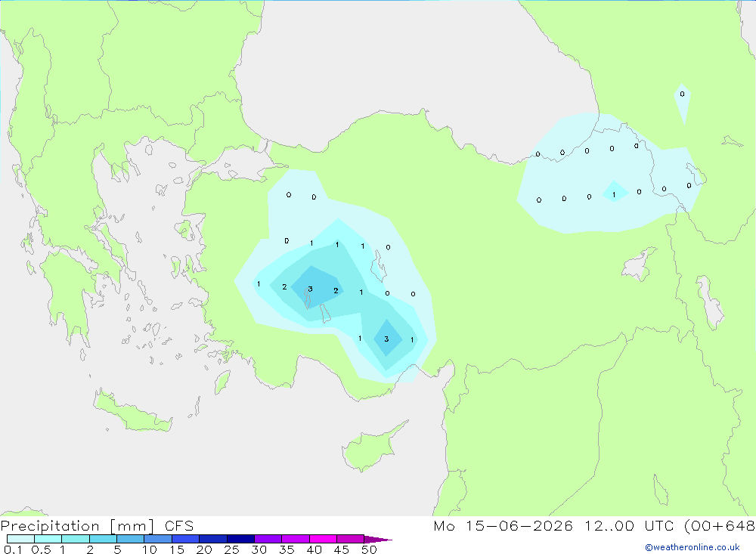756x554 pixels.
Task: Click the '1' value in the eastern Caucasus diamond
Action: [x=614, y=195]
